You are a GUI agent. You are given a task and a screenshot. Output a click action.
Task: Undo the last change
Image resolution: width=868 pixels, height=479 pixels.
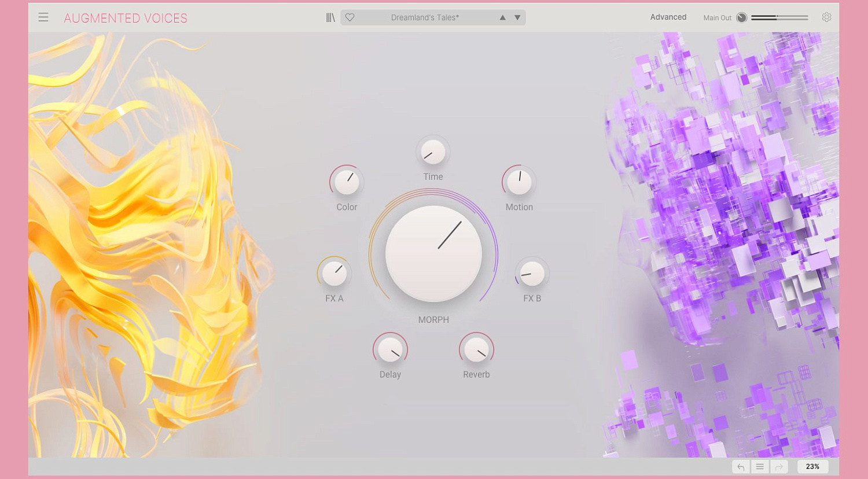741,467
